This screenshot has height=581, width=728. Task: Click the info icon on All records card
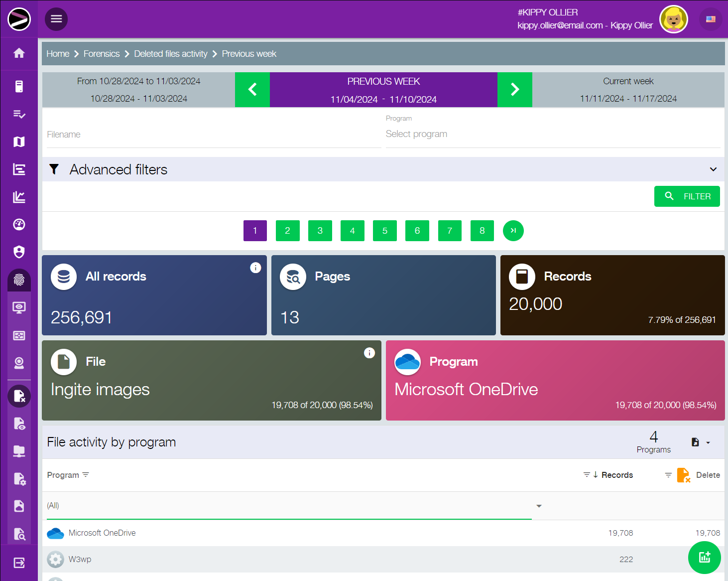click(255, 268)
